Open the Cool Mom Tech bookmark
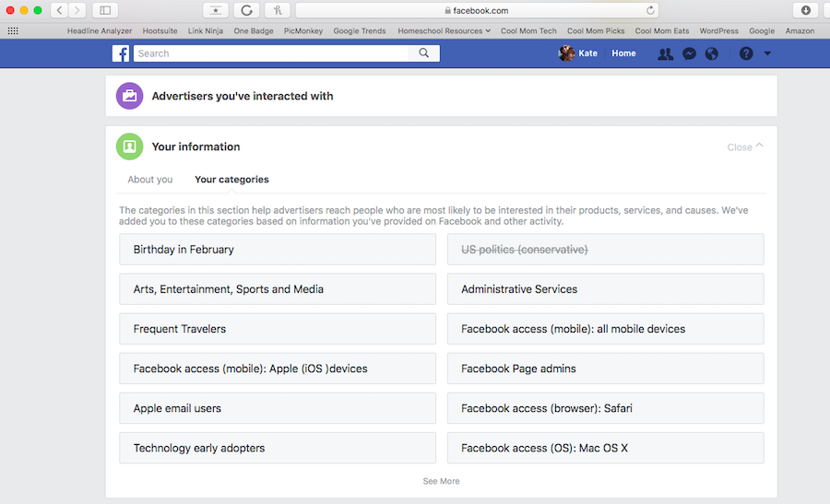 (528, 30)
